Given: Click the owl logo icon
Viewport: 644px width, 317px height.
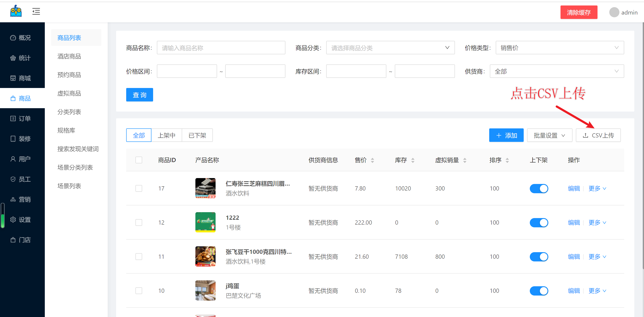Looking at the screenshot, I should point(16,11).
